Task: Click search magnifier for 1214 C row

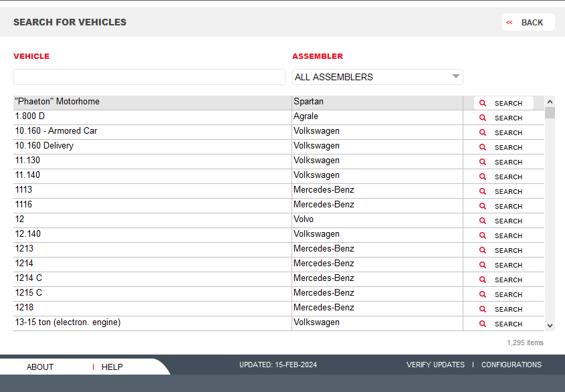Action: [483, 280]
